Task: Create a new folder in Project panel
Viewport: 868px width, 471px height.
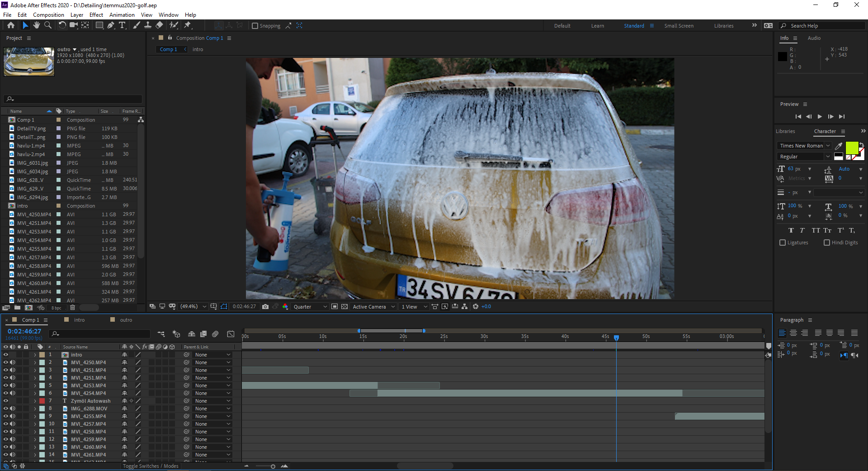Action: coord(17,308)
